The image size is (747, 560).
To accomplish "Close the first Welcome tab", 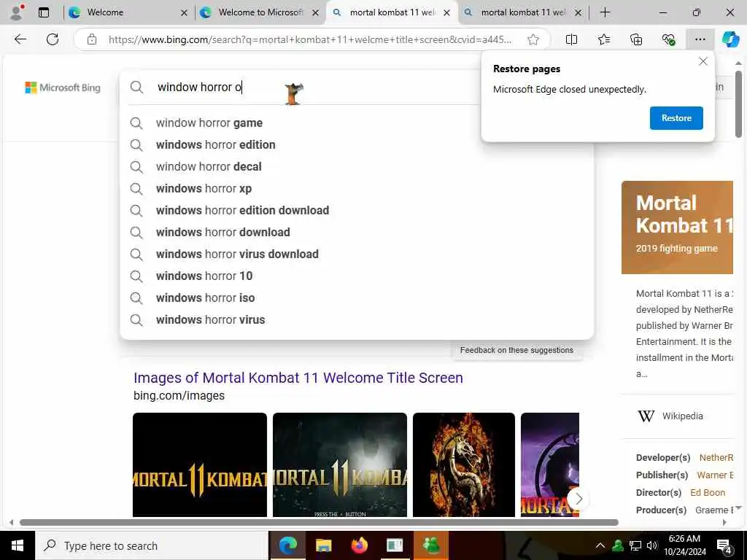I will coord(184,13).
